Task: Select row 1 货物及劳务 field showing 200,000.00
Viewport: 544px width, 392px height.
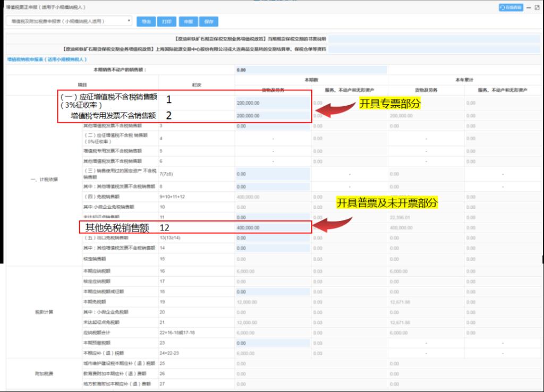Action: tap(272, 103)
